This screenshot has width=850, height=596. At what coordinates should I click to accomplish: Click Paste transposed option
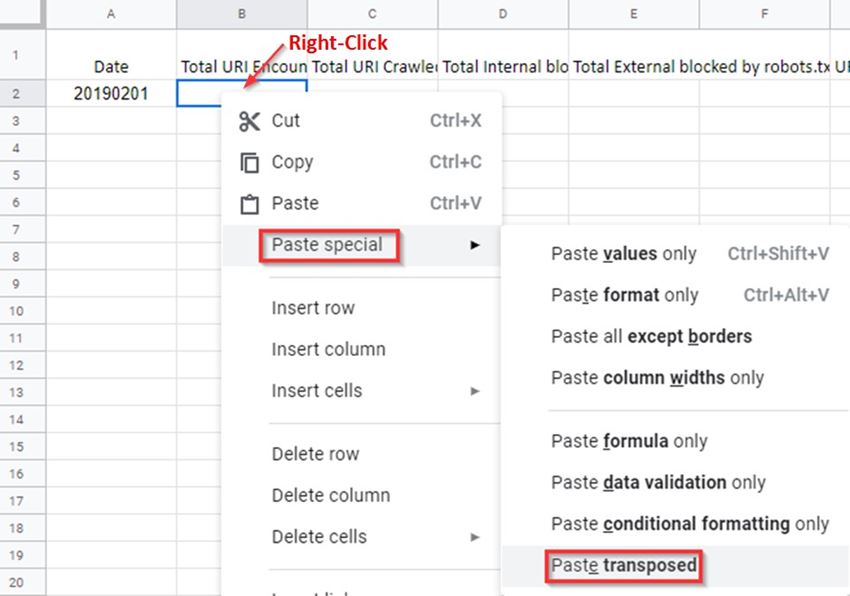(x=624, y=566)
